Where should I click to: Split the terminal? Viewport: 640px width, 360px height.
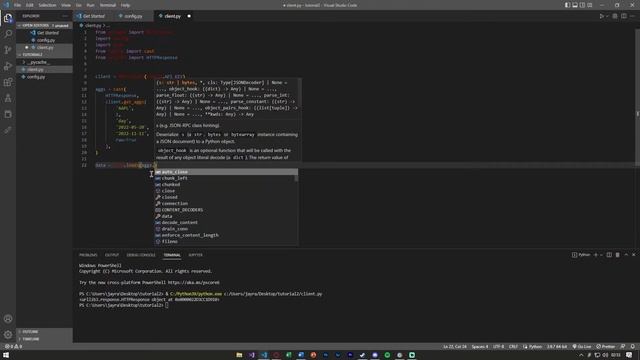click(x=609, y=255)
